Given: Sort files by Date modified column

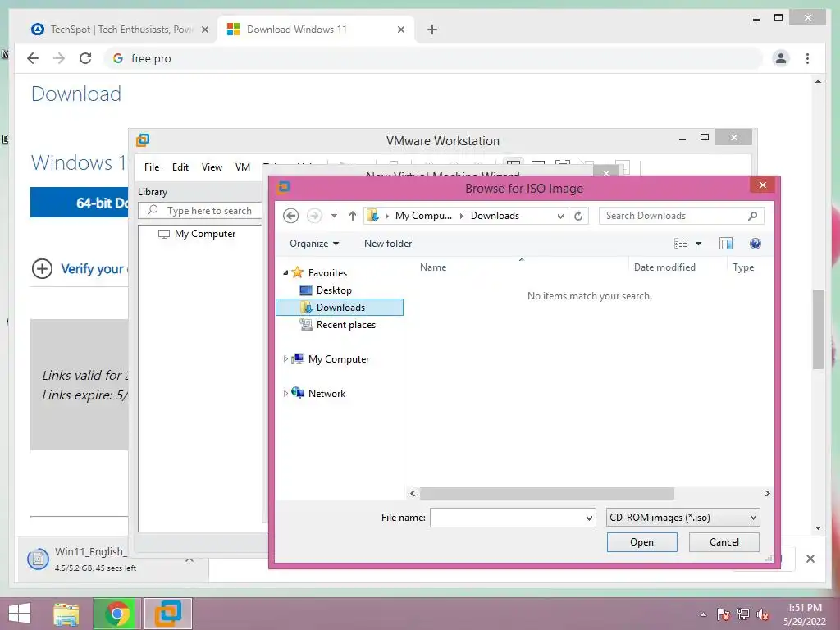Looking at the screenshot, I should [664, 267].
